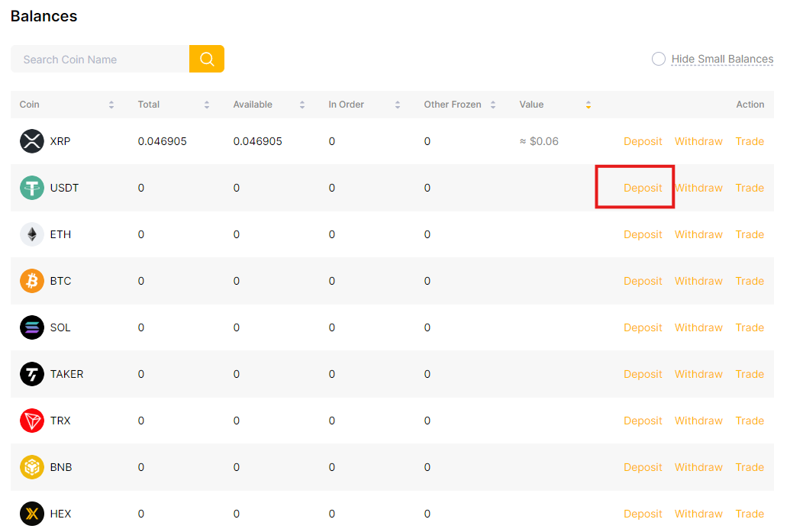
Task: Open Trade for HEX
Action: coord(750,514)
